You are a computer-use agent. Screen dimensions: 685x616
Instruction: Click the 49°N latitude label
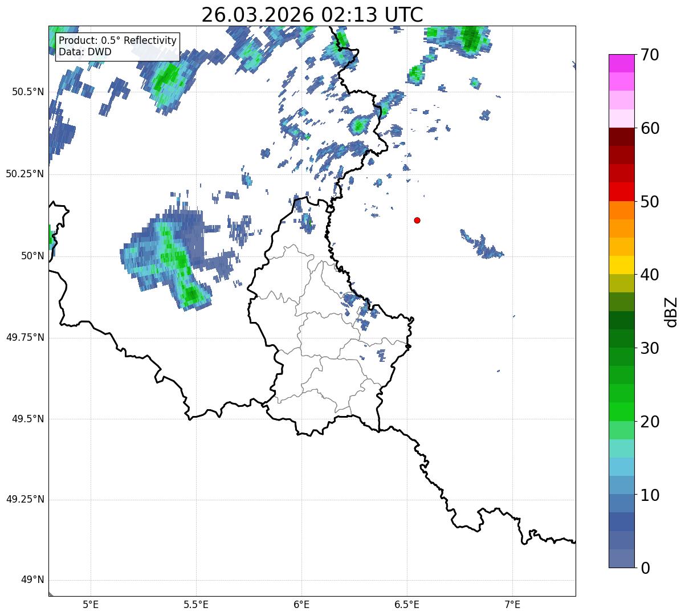tap(32, 580)
